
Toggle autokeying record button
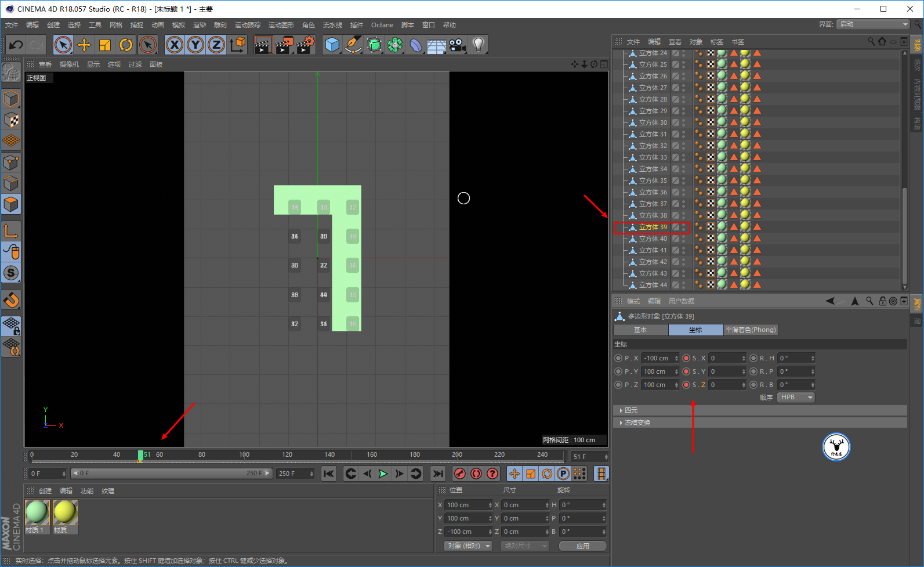[x=476, y=474]
